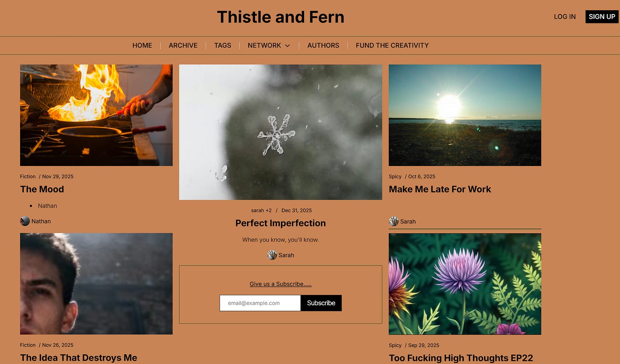Focus the email@example.com input field
Viewport: 620px width, 364px height.
click(260, 303)
